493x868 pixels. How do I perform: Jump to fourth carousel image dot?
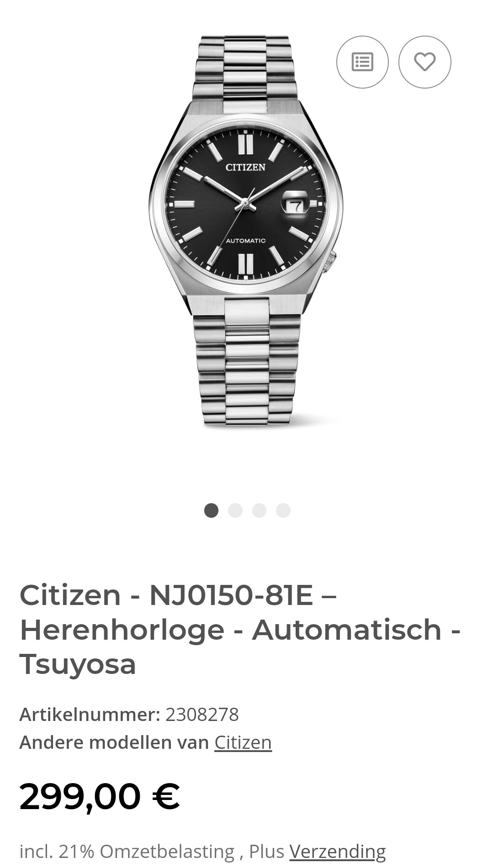pos(283,510)
